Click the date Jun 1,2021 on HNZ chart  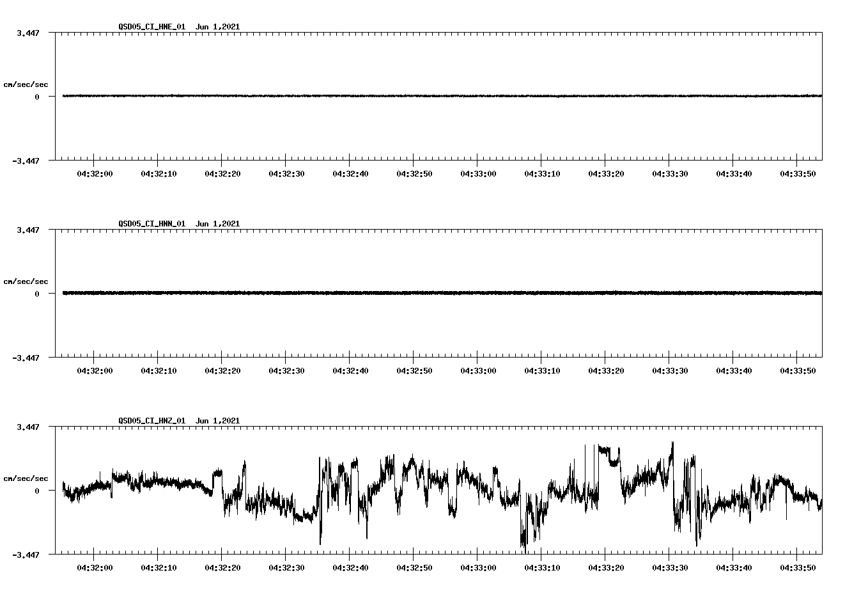tap(218, 421)
